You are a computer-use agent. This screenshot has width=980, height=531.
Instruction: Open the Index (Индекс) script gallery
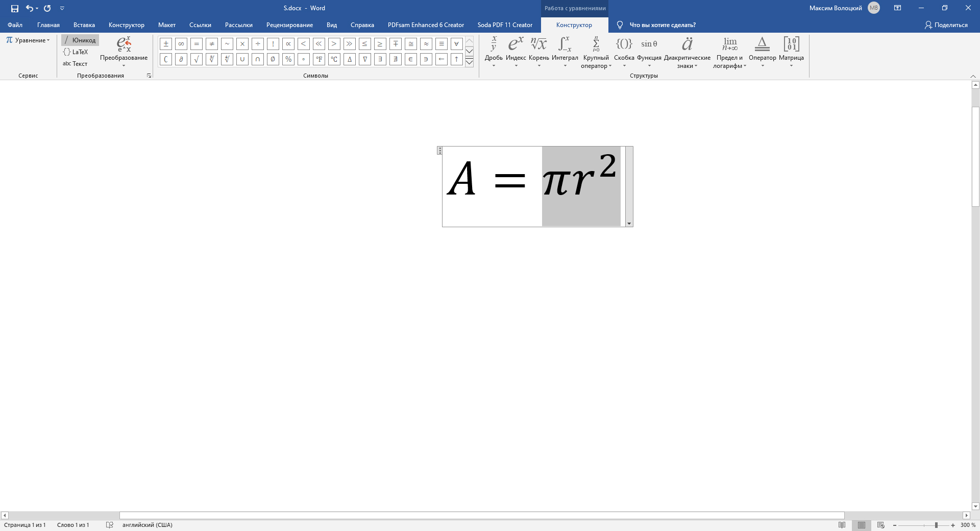(516, 52)
